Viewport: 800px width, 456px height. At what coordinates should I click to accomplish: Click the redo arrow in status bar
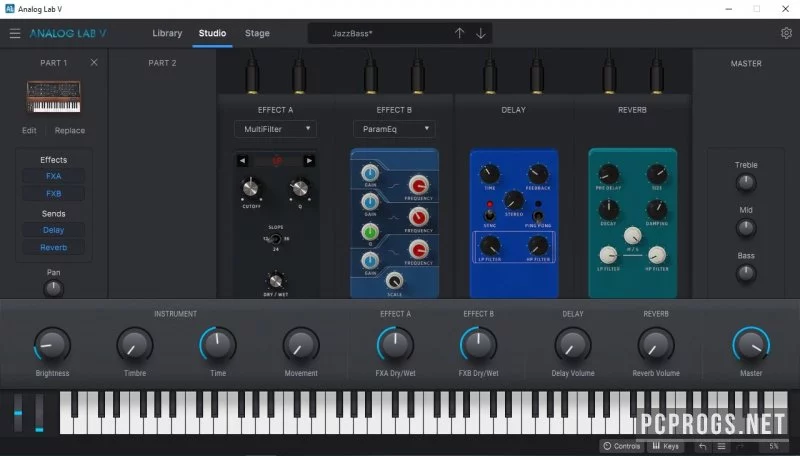tap(740, 446)
